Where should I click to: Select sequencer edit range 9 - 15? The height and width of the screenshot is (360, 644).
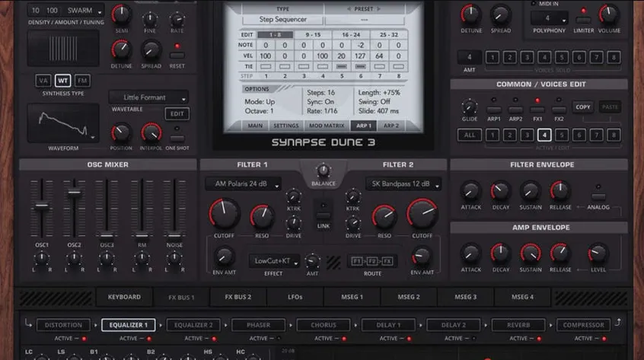(313, 35)
